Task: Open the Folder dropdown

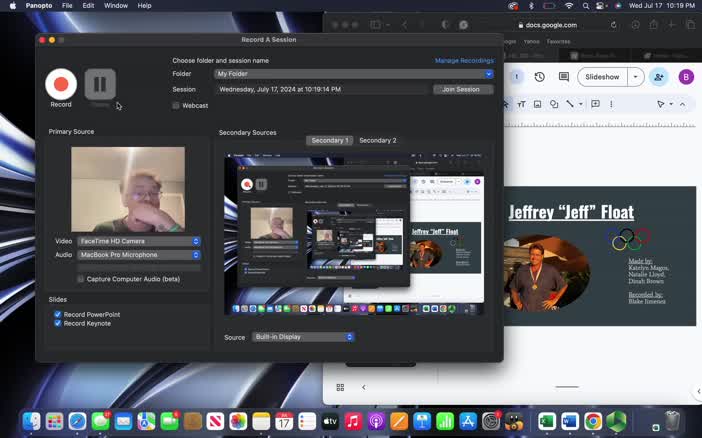Action: [354, 74]
